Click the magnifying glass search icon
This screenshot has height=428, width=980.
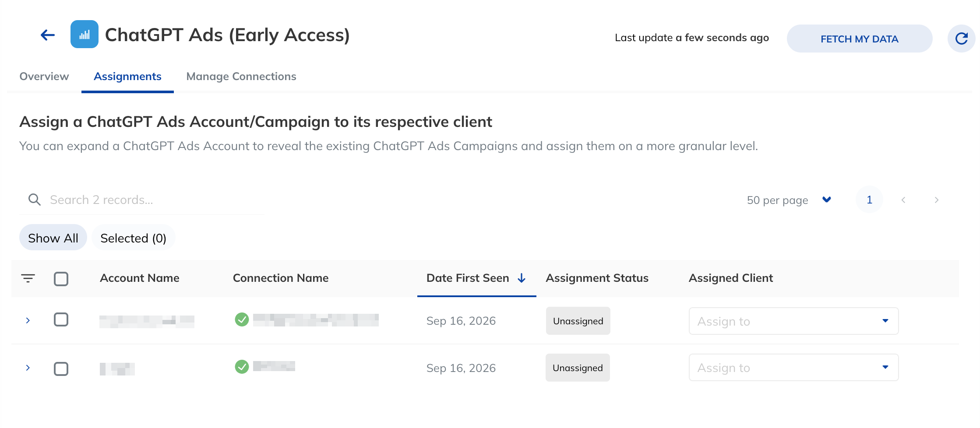(35, 200)
